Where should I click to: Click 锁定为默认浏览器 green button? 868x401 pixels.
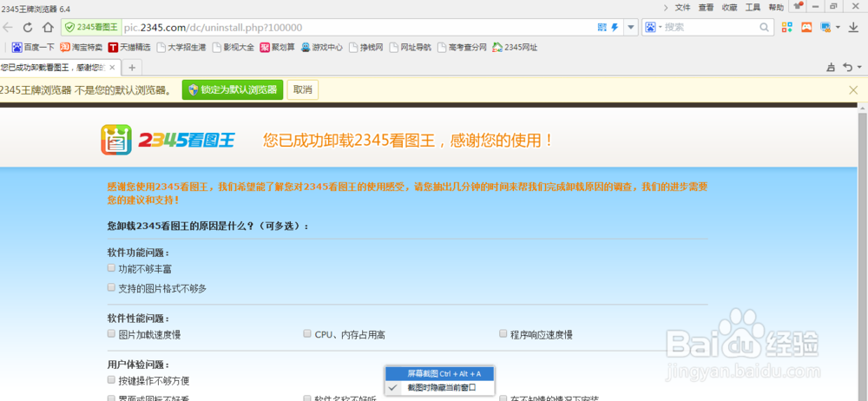click(233, 89)
